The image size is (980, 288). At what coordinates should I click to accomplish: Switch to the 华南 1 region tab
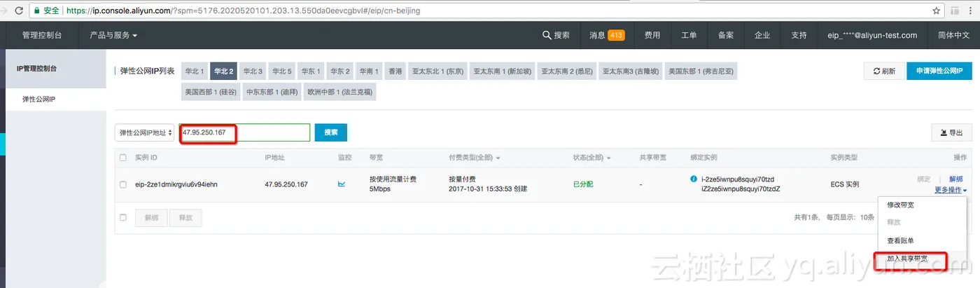(x=369, y=71)
